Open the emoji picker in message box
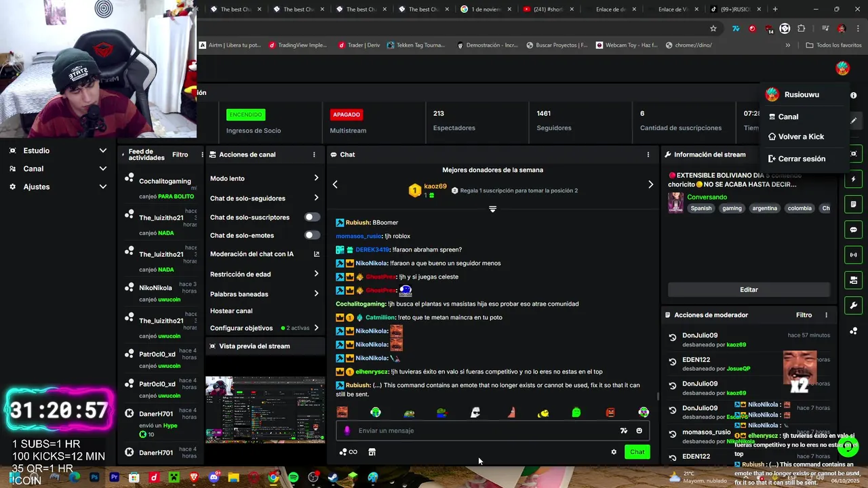 [639, 430]
